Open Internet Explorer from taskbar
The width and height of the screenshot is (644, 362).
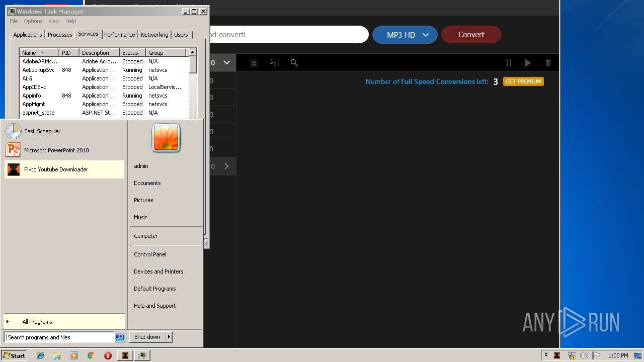40,355
